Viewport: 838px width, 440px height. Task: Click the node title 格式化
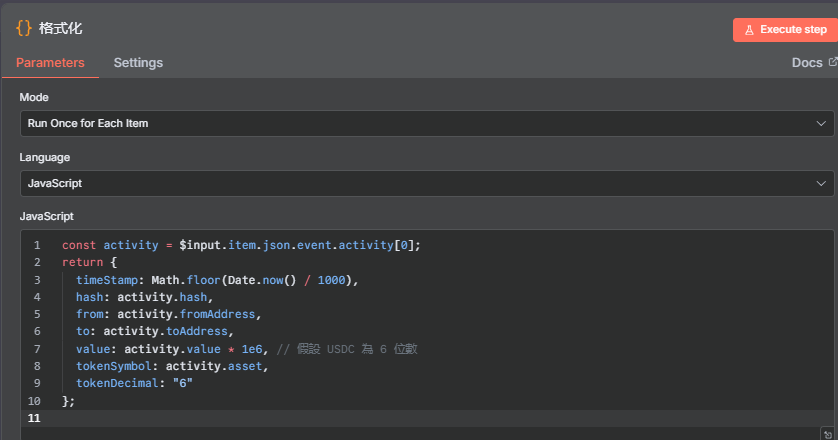pos(60,28)
